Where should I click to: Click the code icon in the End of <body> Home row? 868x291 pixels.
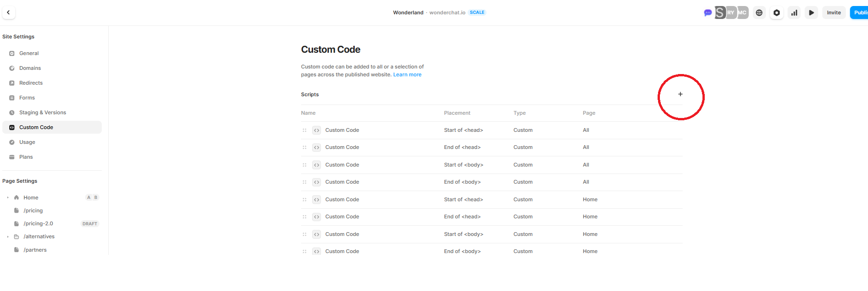tap(316, 252)
